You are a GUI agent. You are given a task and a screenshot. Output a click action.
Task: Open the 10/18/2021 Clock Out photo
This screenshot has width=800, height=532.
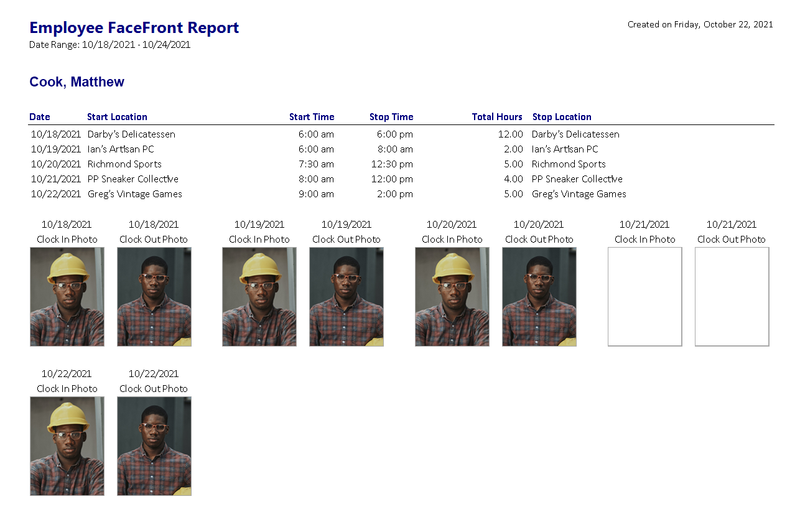pos(154,296)
